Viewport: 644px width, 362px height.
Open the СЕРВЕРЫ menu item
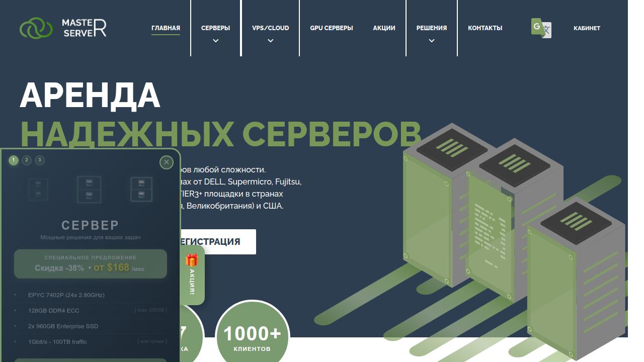[216, 28]
